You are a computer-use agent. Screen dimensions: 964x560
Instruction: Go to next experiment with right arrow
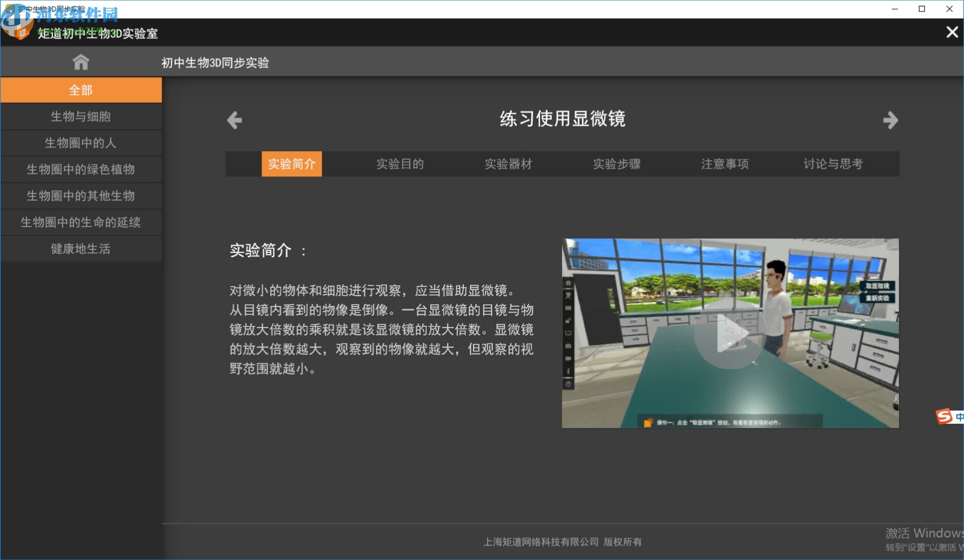pyautogui.click(x=890, y=120)
